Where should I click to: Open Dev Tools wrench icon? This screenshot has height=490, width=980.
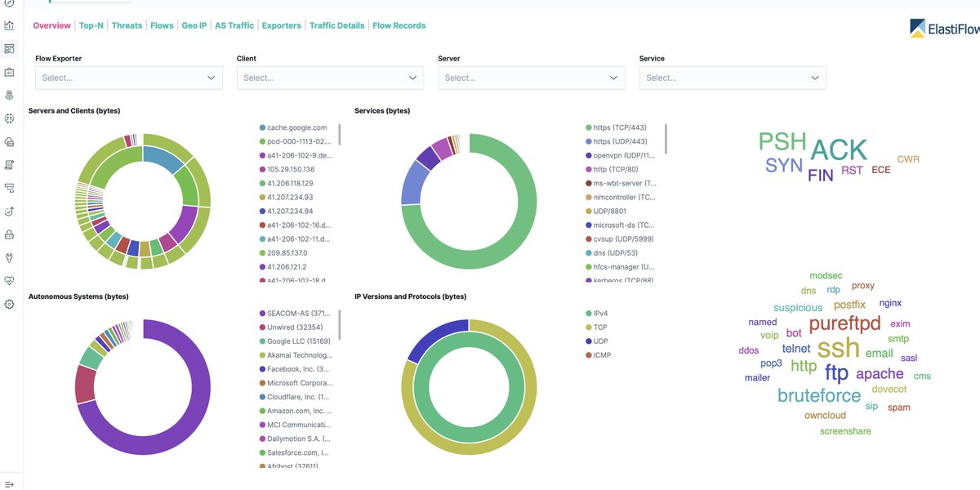click(x=9, y=257)
